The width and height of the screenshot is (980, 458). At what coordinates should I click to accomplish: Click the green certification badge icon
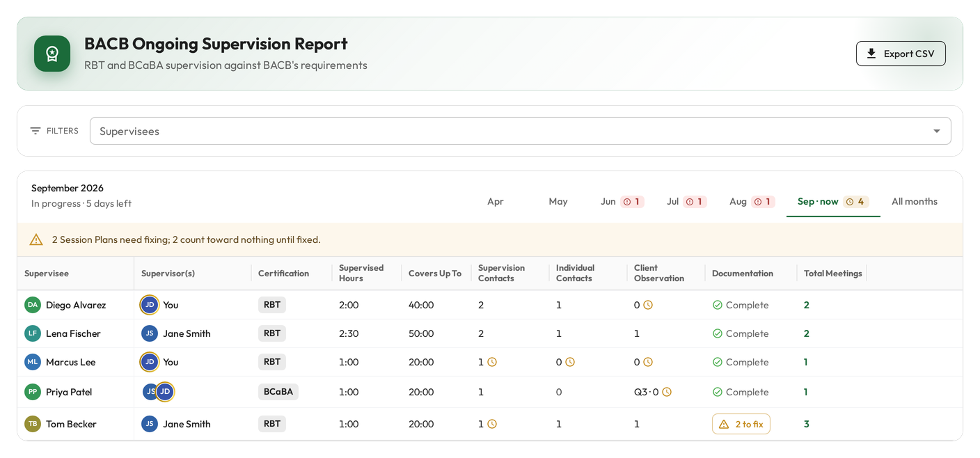[x=52, y=54]
